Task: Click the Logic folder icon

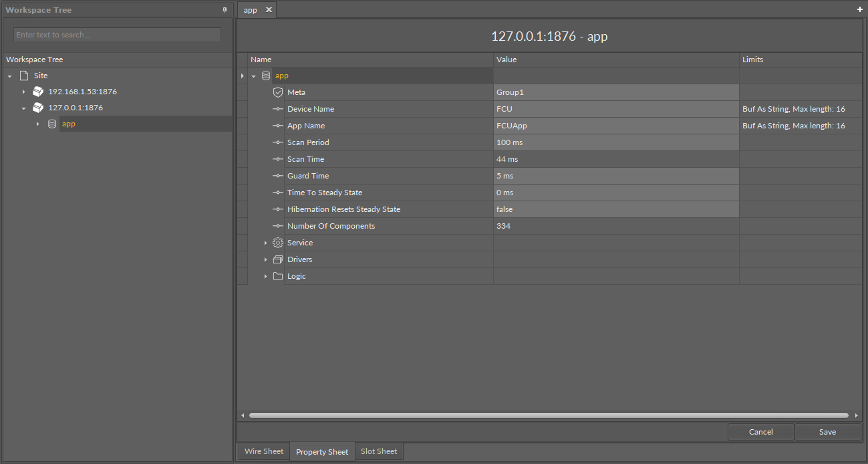Action: coord(278,276)
